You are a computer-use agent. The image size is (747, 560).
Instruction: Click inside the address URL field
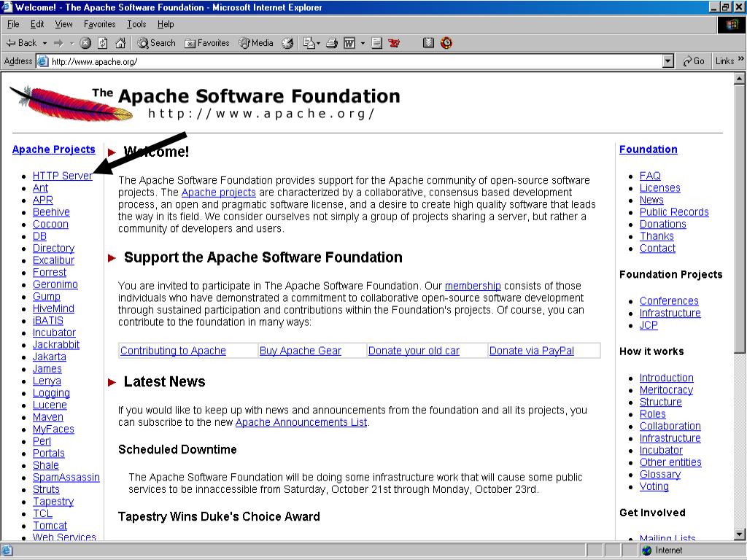355,61
